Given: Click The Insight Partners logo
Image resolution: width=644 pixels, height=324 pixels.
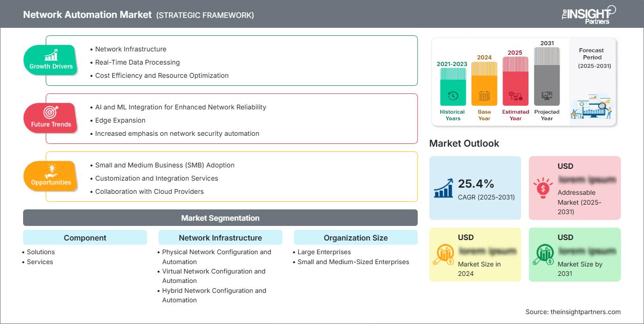Looking at the screenshot, I should click(x=588, y=14).
